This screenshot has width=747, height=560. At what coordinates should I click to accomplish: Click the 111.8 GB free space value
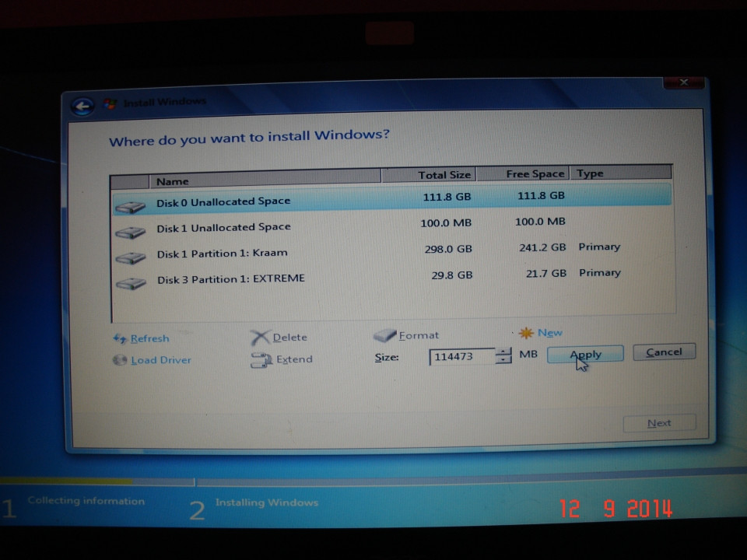(x=542, y=196)
